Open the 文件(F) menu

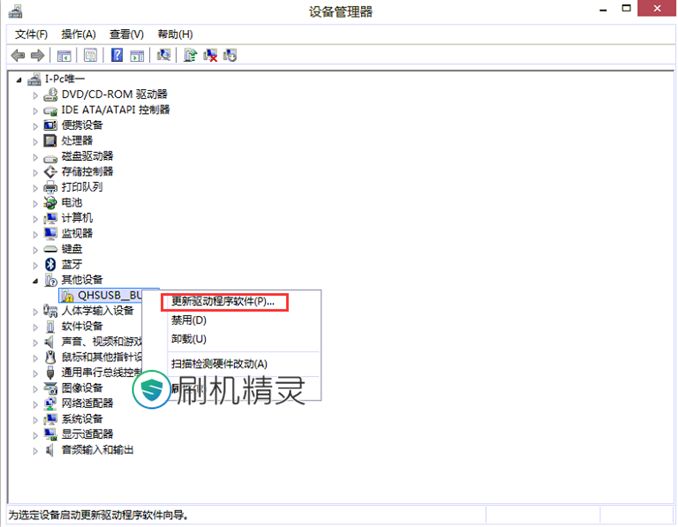point(31,34)
